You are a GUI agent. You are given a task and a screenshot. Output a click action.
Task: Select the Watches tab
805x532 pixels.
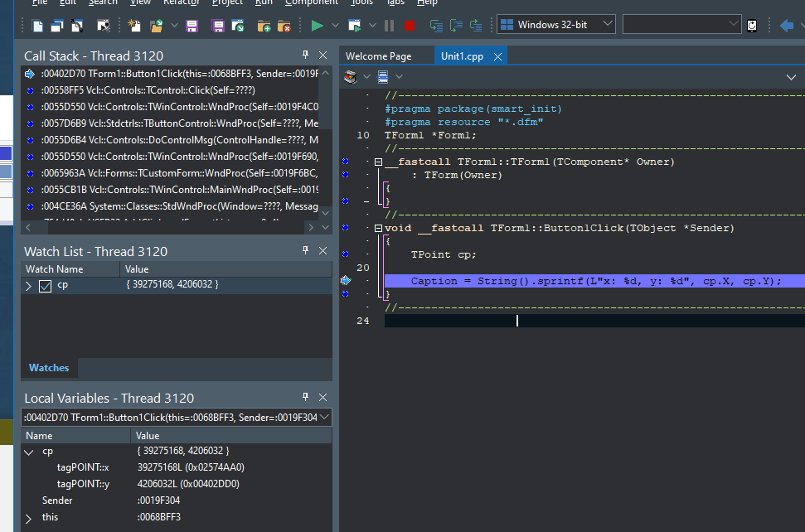click(49, 368)
